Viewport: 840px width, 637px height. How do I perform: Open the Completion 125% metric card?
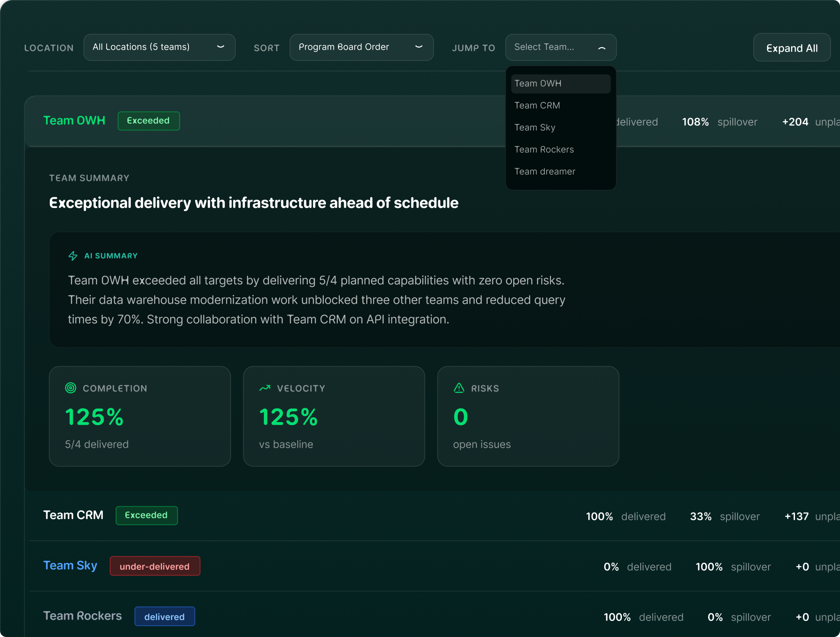click(x=140, y=416)
